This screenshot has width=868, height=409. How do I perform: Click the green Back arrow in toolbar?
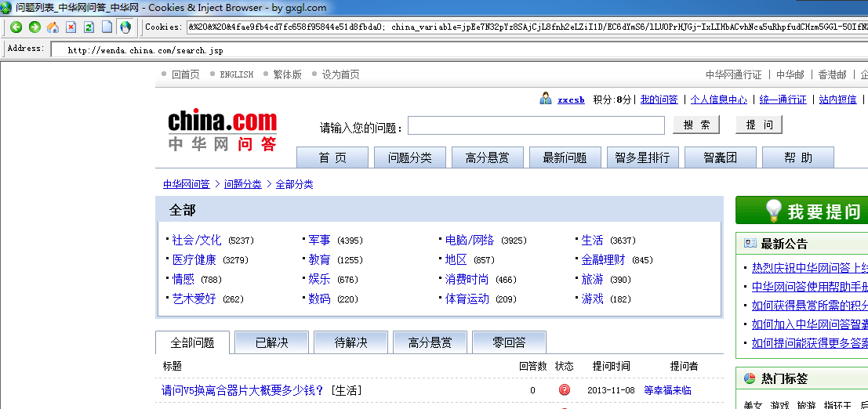pos(16,27)
